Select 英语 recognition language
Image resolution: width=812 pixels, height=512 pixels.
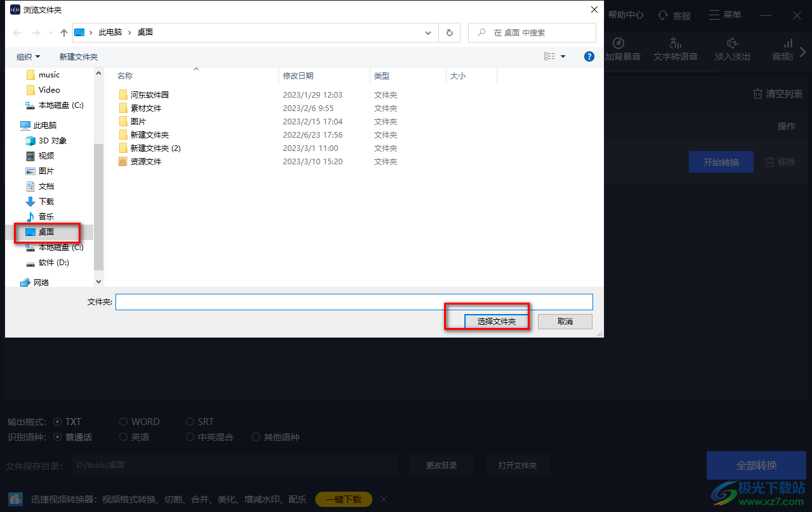(134, 437)
